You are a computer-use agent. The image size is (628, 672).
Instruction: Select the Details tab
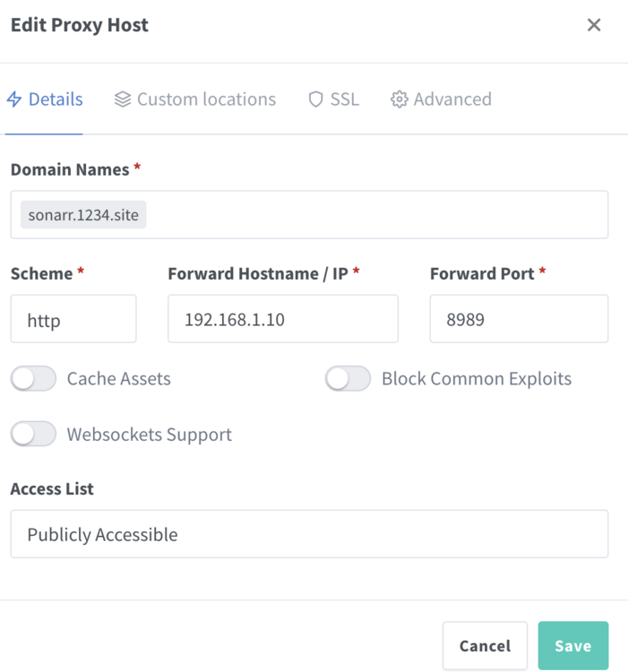(45, 99)
